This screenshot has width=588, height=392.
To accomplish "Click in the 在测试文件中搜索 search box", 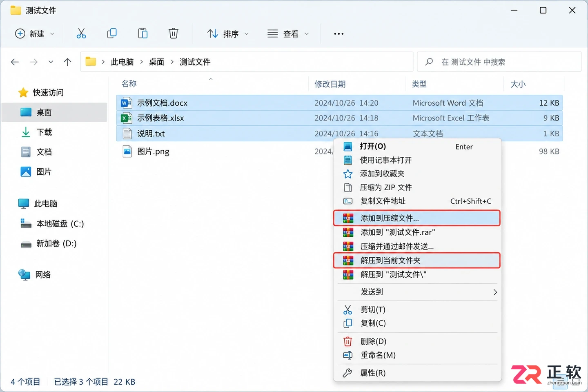I will coord(499,62).
